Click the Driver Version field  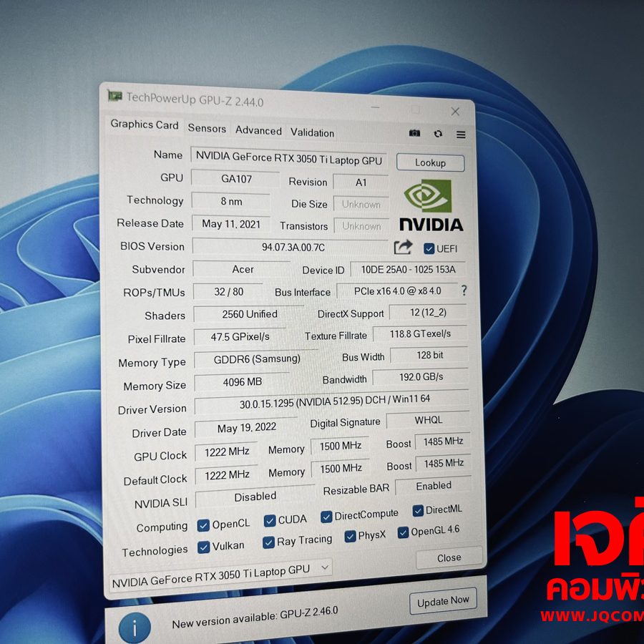pyautogui.click(x=332, y=401)
